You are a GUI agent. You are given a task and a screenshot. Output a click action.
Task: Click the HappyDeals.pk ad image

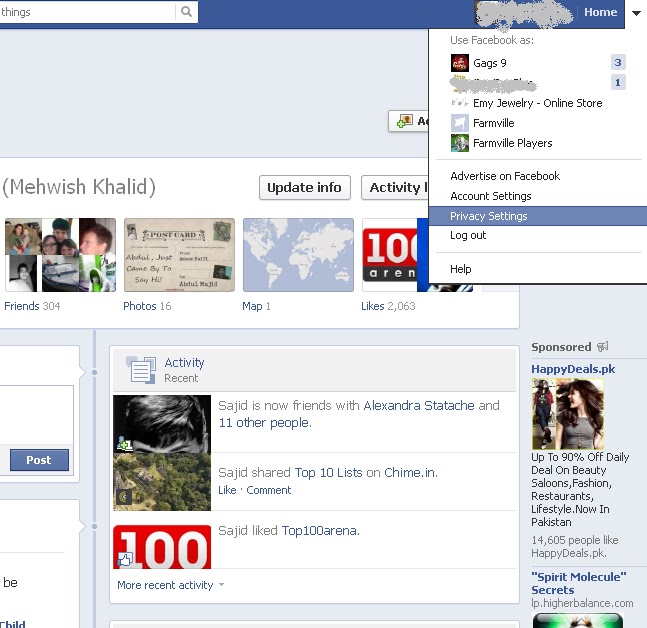pos(568,414)
